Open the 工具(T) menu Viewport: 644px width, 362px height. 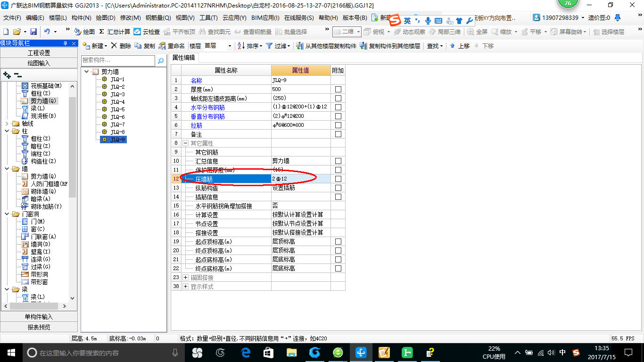tap(208, 18)
